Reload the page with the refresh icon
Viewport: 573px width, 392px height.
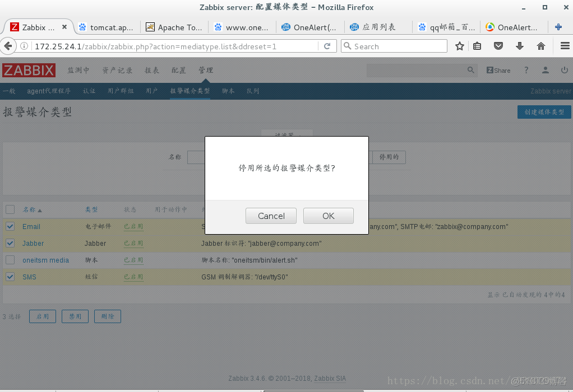point(328,46)
